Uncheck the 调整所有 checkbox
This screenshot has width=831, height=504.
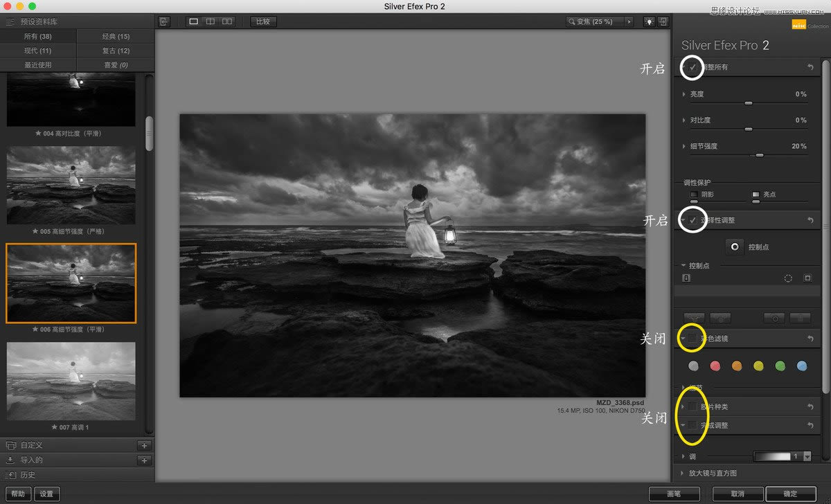pyautogui.click(x=692, y=67)
